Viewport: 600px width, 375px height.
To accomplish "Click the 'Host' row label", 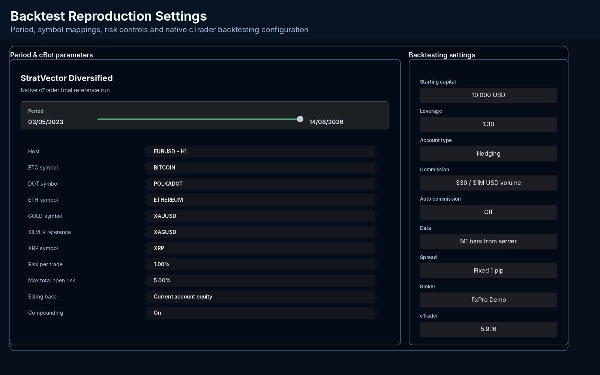I will [x=34, y=152].
